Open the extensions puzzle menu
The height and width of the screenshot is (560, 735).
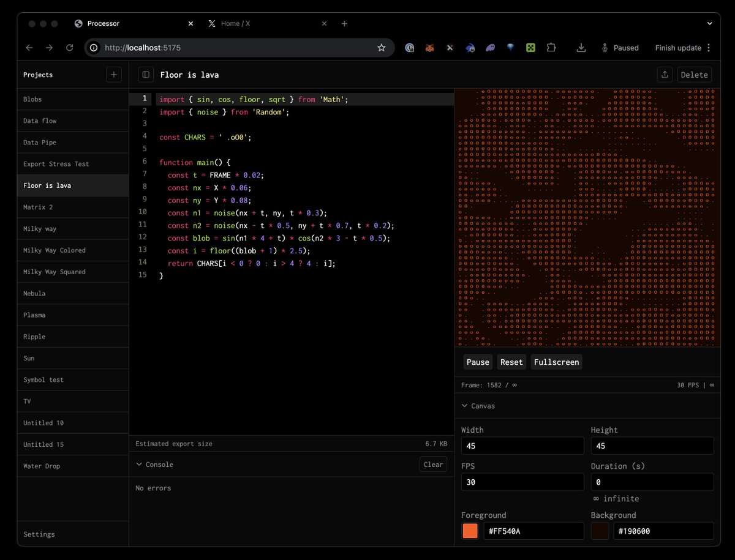pos(551,48)
